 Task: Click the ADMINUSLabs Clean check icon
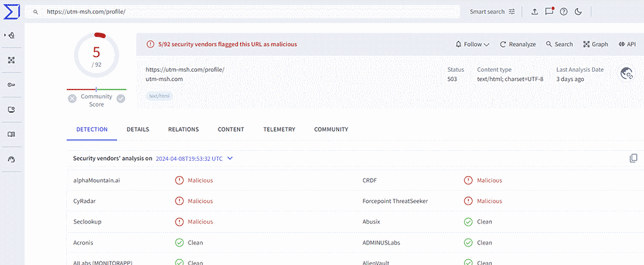(468, 242)
